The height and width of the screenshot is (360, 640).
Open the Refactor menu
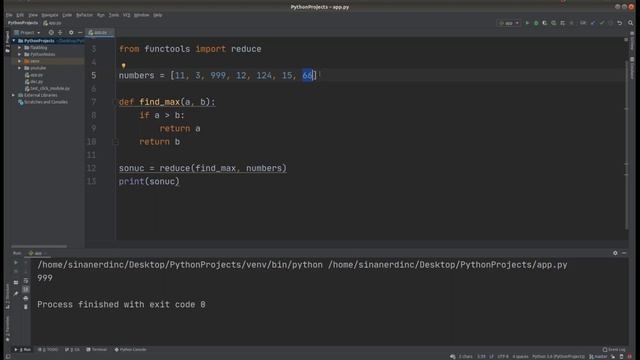84,15
